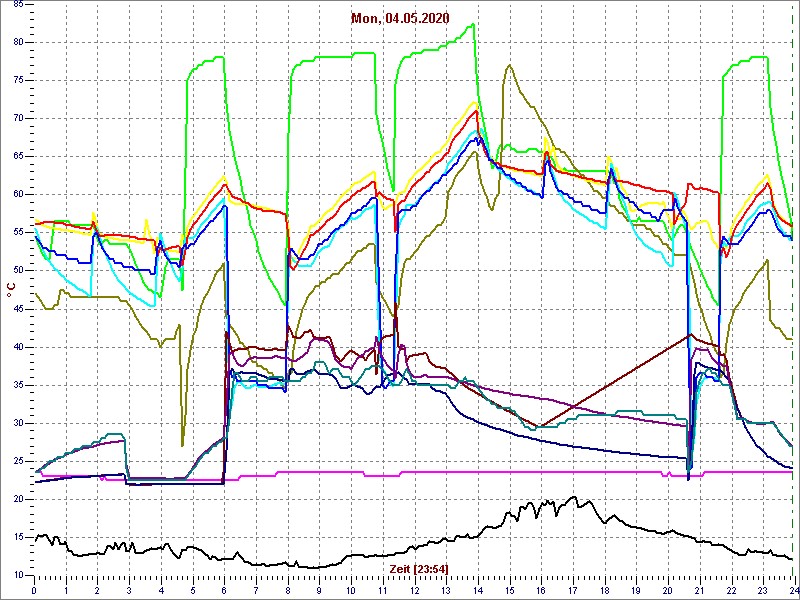Pick hour 18 on the time axis
Viewport: 800px width, 600px height.
click(604, 591)
